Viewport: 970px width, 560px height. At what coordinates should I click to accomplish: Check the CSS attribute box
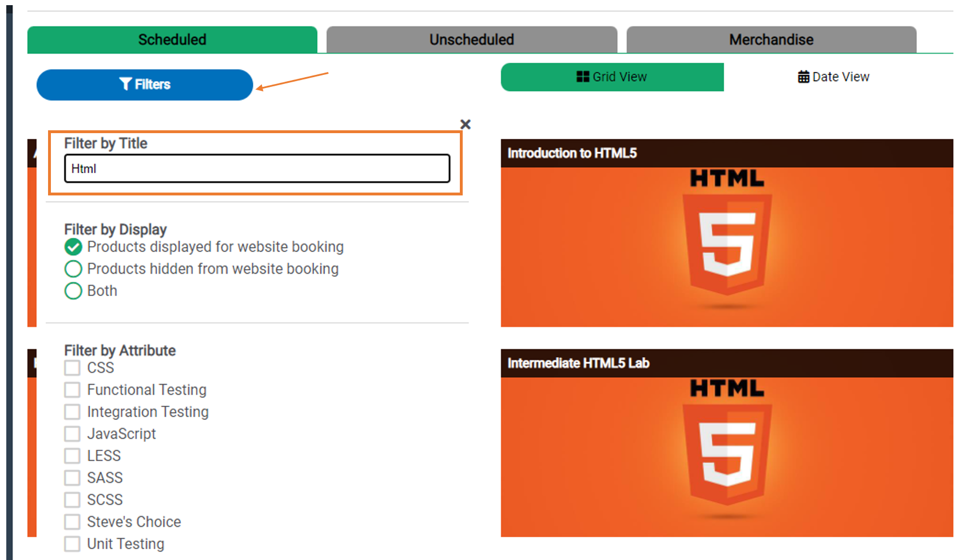[72, 368]
